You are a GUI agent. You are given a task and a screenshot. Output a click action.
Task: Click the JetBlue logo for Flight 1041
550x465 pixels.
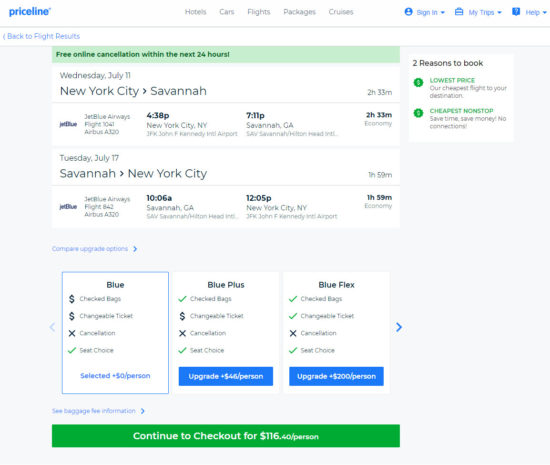click(68, 124)
